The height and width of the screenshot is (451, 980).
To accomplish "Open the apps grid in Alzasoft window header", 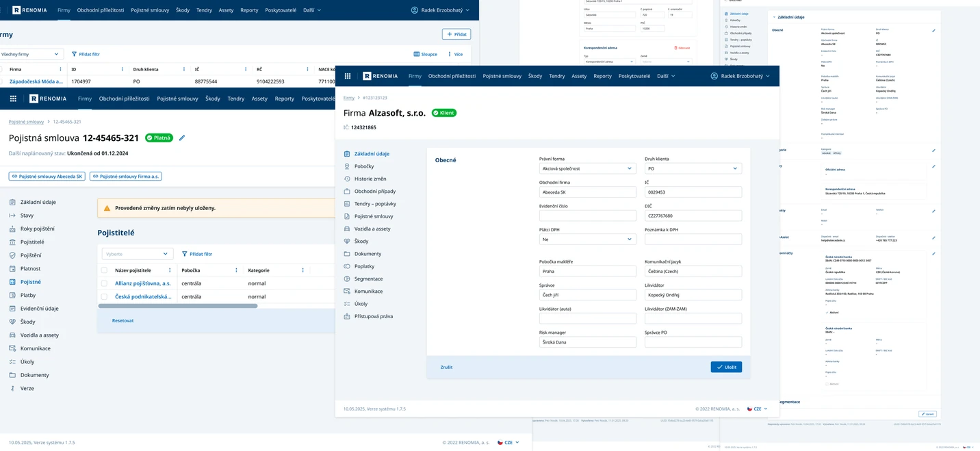I will pyautogui.click(x=348, y=76).
